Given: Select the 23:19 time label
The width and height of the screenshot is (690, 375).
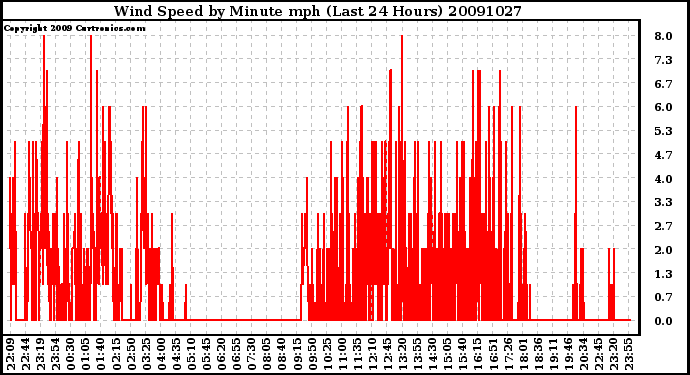Looking at the screenshot, I should coord(40,354).
